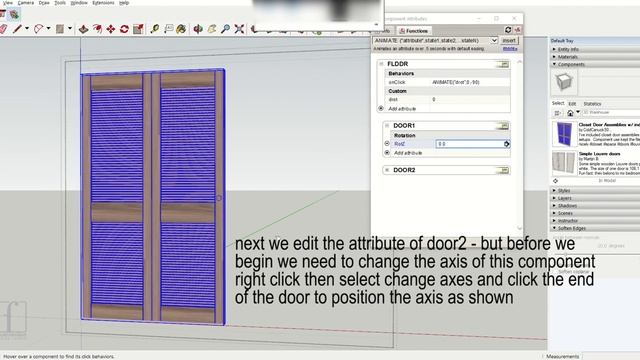Image resolution: width=640 pixels, height=360 pixels.
Task: Open the View menu
Action: coord(7,3)
